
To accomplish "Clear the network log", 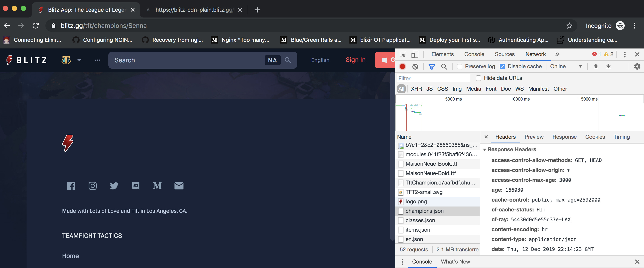I will click(415, 66).
